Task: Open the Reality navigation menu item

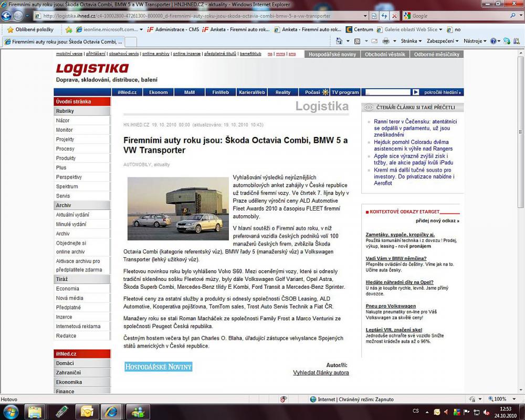Action: 282,92
